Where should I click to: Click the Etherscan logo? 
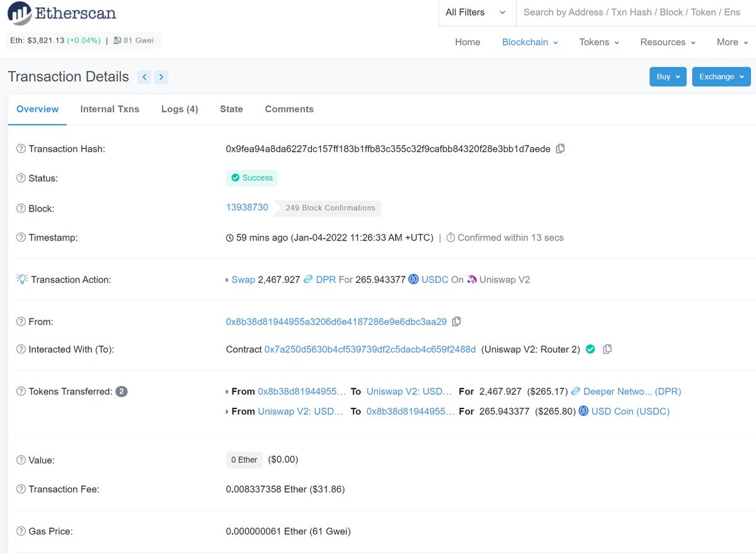[x=62, y=13]
